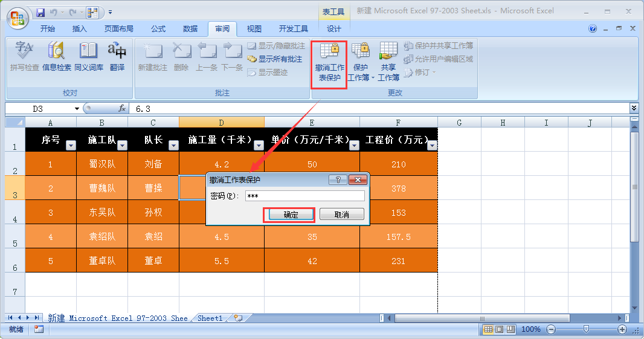Open 队长 column filter dropdown
This screenshot has width=644, height=339.
(174, 145)
